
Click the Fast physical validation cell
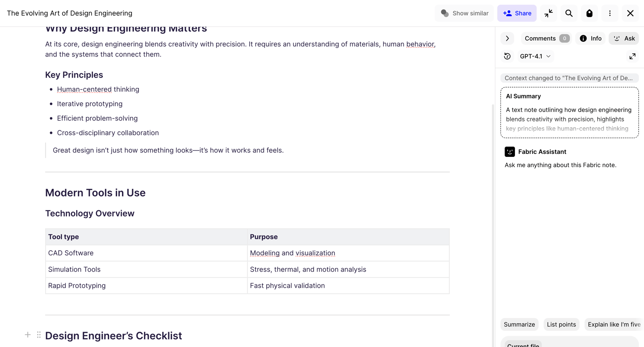(x=348, y=286)
